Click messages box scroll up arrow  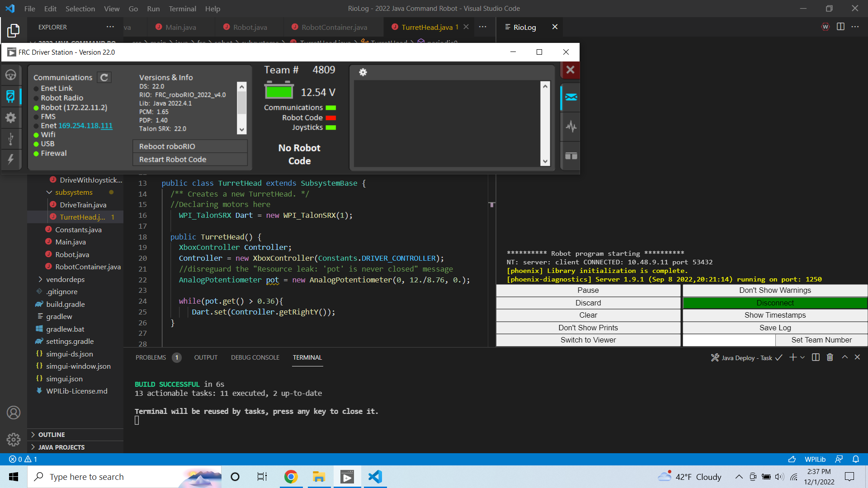[545, 86]
